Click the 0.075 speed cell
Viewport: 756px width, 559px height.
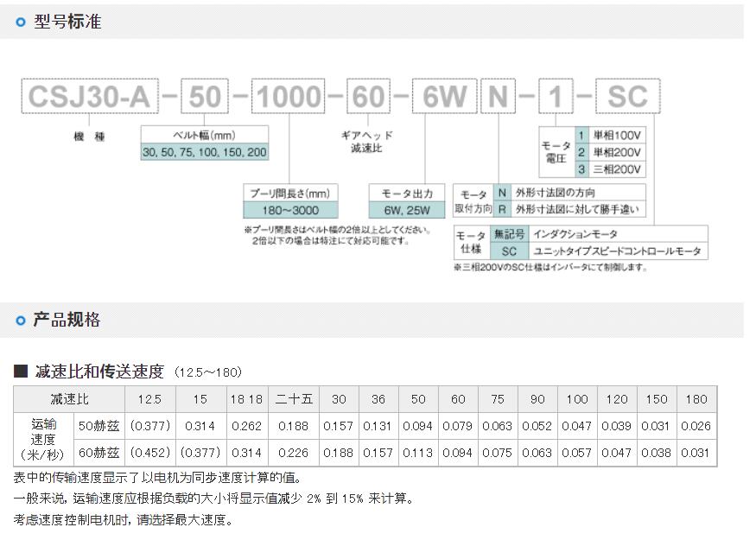click(x=498, y=453)
